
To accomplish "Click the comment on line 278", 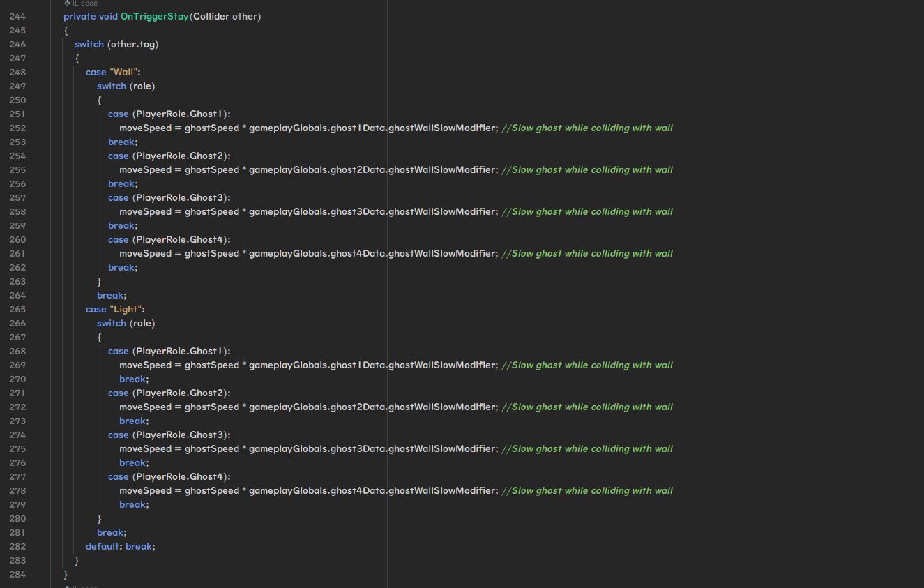I will coord(586,490).
